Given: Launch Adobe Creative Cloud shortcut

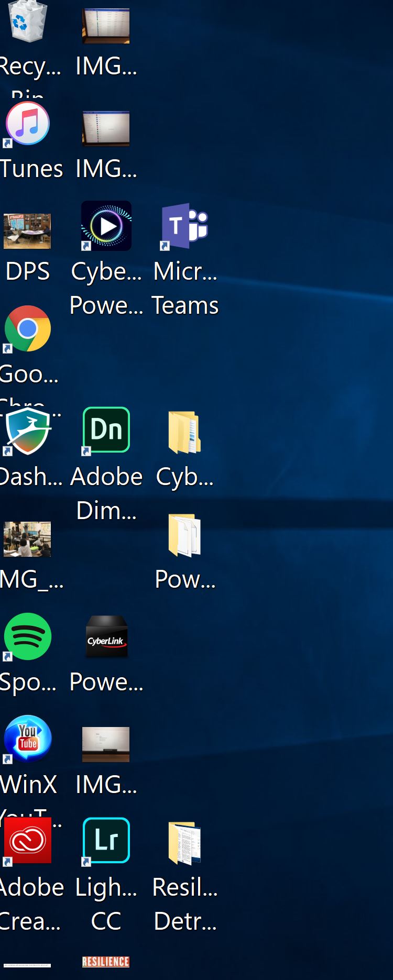Looking at the screenshot, I should point(28,840).
